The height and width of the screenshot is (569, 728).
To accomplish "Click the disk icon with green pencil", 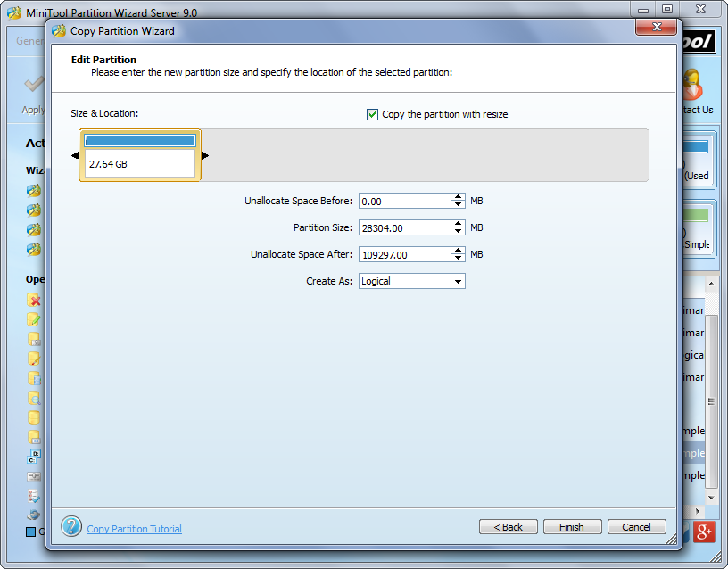I will pos(33,319).
